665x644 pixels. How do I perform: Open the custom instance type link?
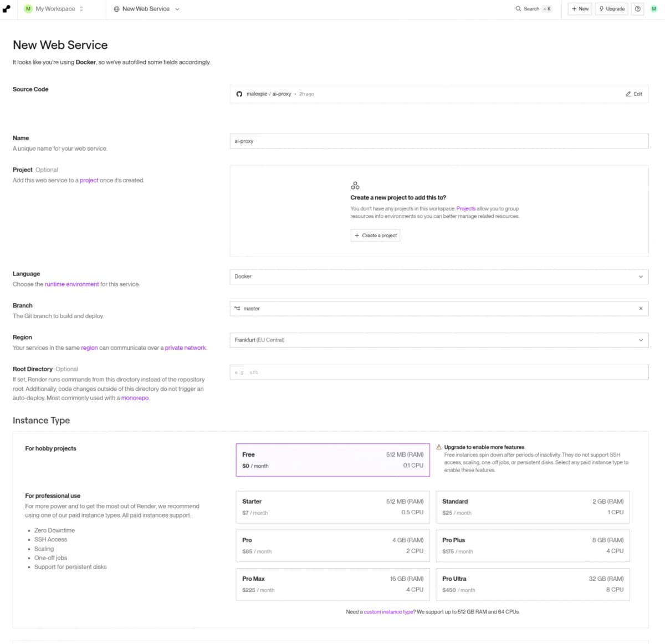[388, 612]
